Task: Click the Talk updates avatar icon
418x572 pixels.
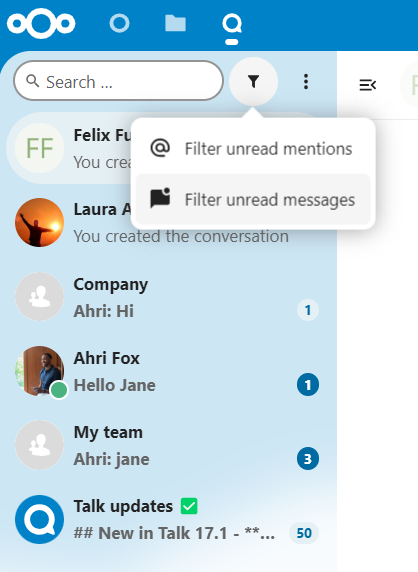Action: tap(39, 519)
